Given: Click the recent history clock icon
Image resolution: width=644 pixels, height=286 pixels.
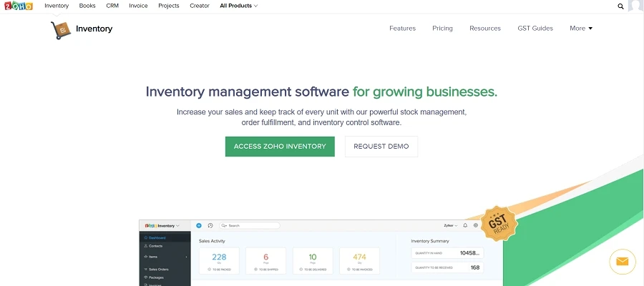Looking at the screenshot, I should [x=210, y=225].
